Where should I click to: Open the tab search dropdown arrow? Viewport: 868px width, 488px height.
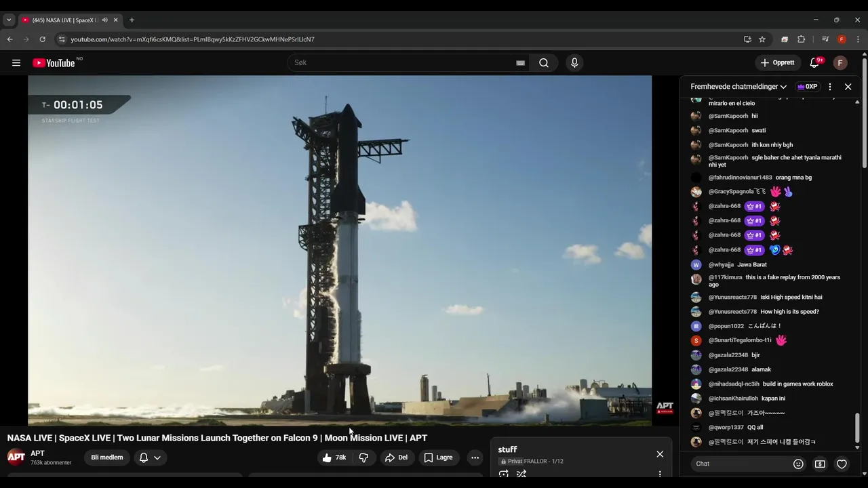click(9, 20)
